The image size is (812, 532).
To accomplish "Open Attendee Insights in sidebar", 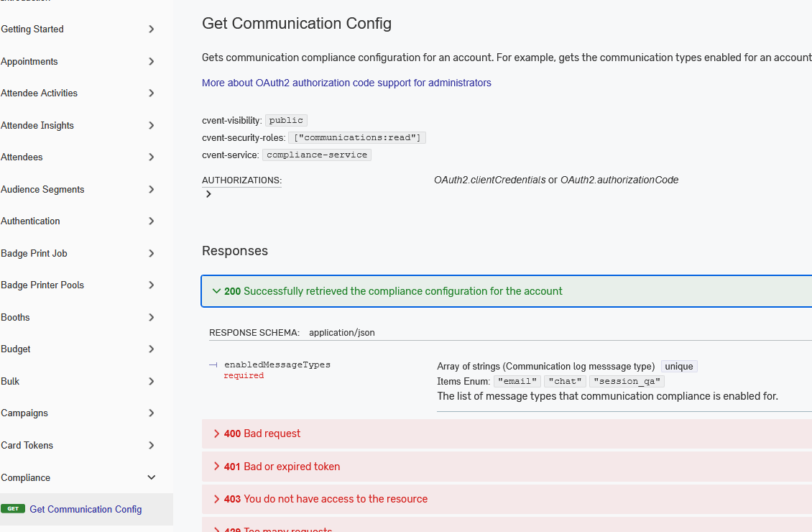I will click(37, 125).
